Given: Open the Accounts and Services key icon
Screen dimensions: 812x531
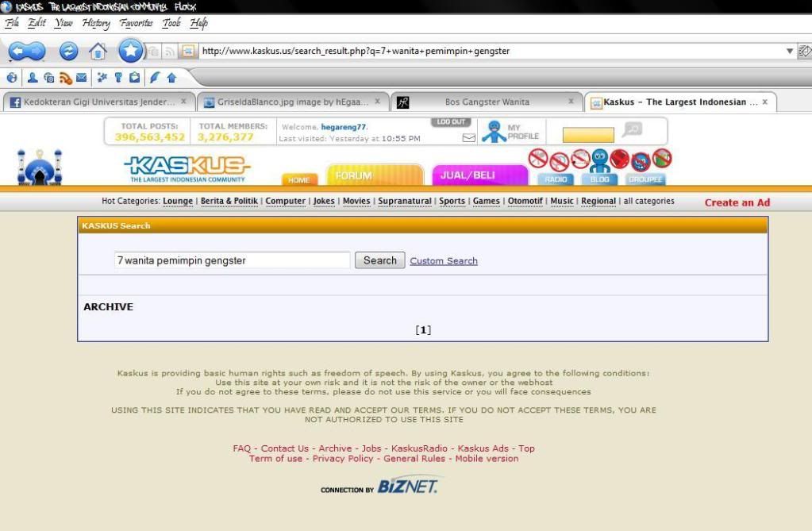Looking at the screenshot, I should (118, 78).
